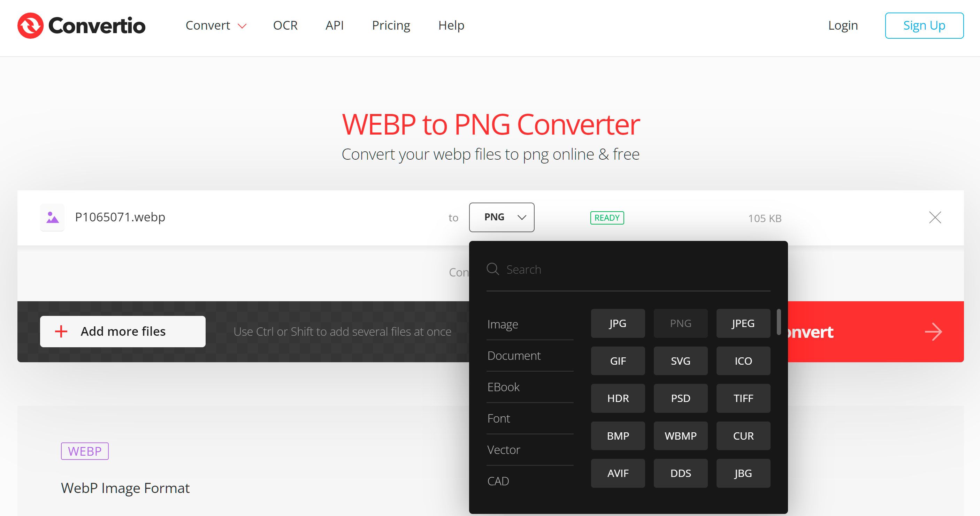Click the Convert menu item
Screen dimensions: 980x516
click(x=207, y=26)
